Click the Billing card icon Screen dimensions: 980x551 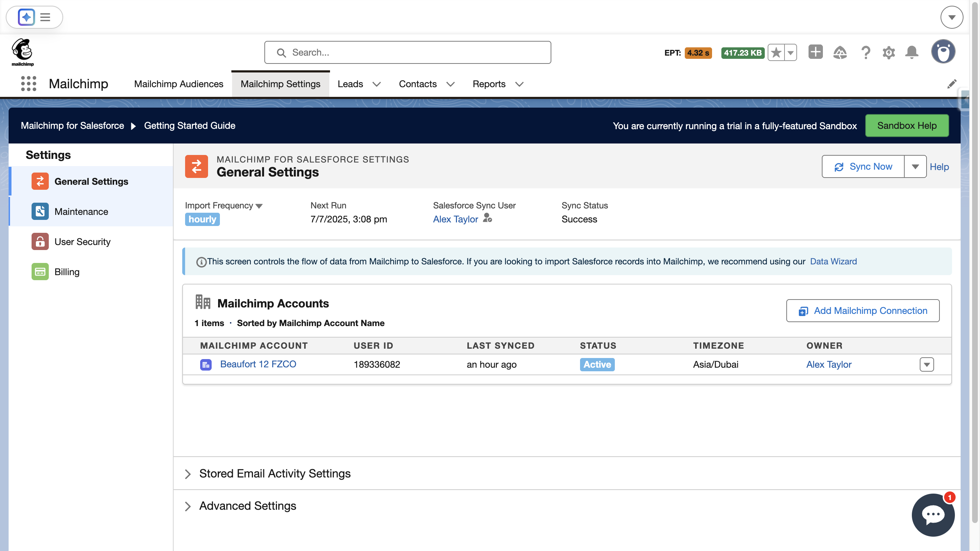click(x=40, y=271)
